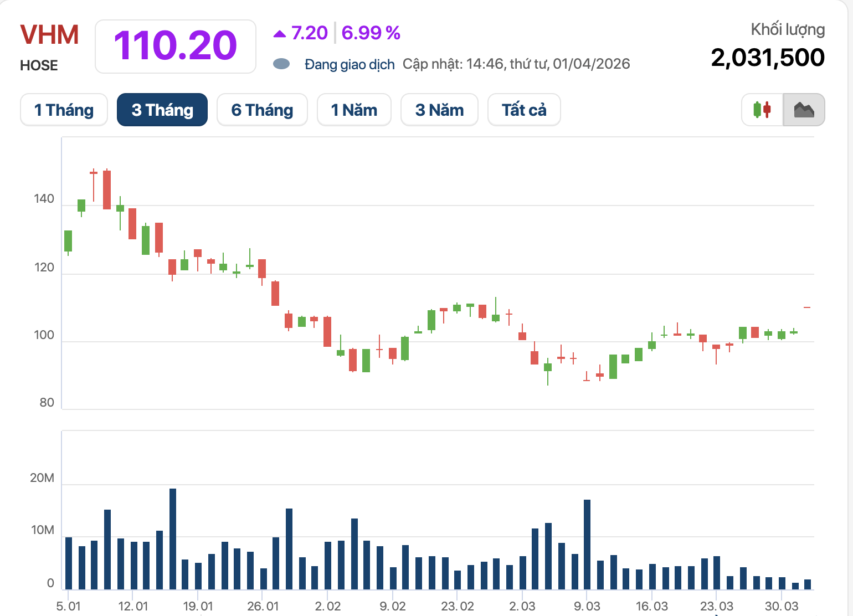Click the first green candle at 5.01

pyautogui.click(x=68, y=241)
